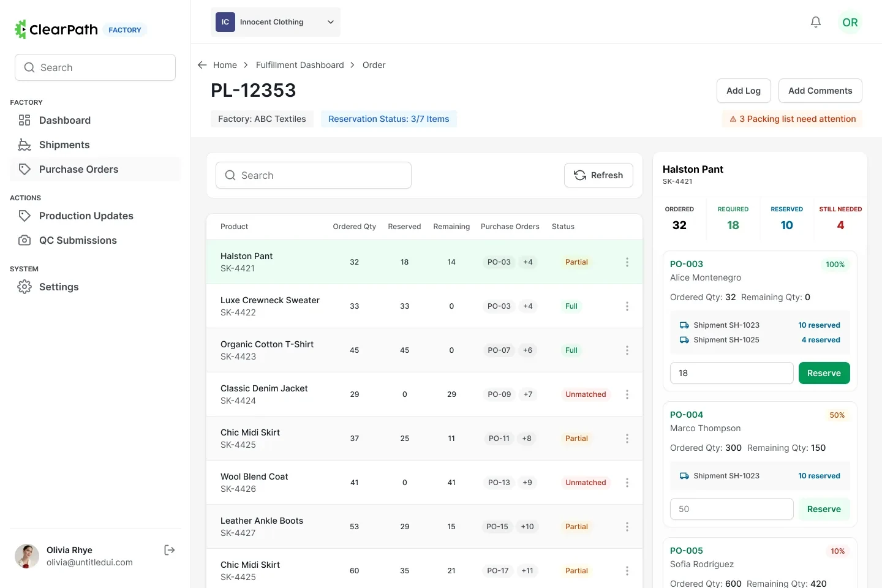Open row menu for Halston Pant
This screenshot has width=882, height=588.
[627, 262]
